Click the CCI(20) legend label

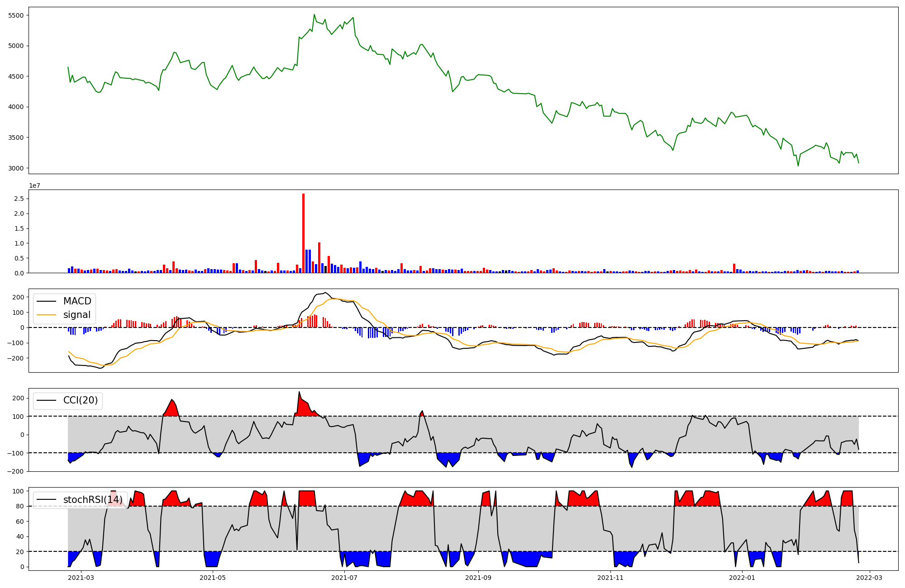[81, 401]
